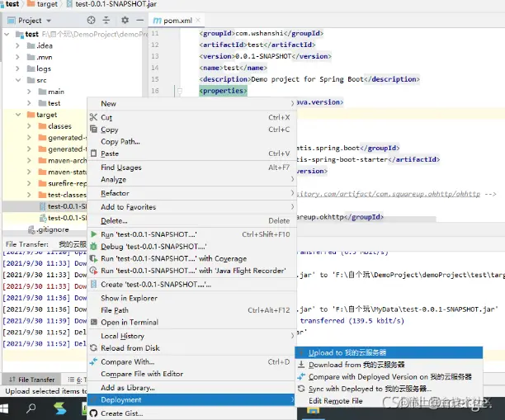Select the surefire-reports folder

click(63, 183)
